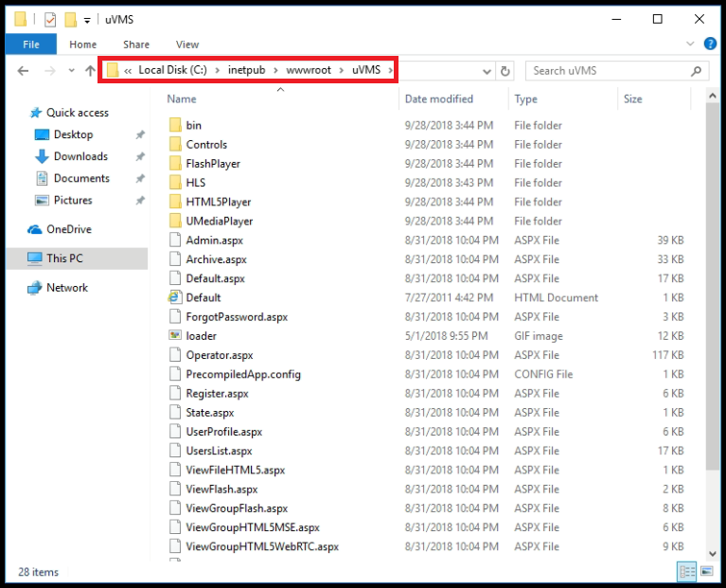Image resolution: width=726 pixels, height=588 pixels.
Task: Sort by the Size column header
Action: click(632, 99)
